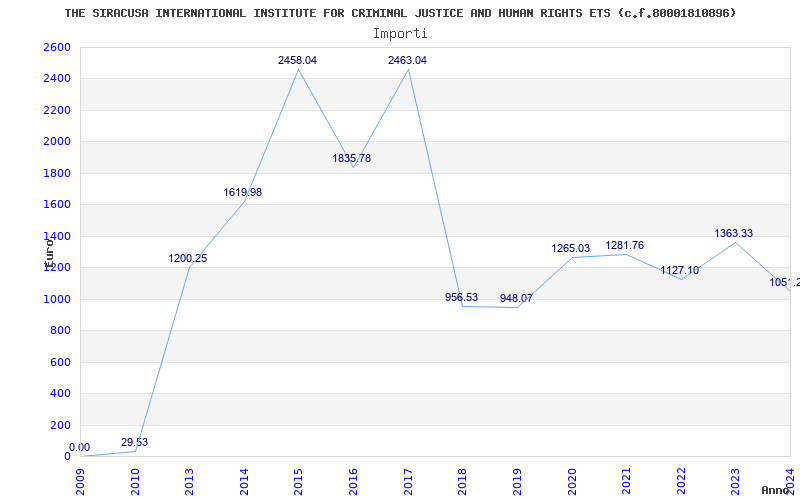Click the y-axis value 600
Viewport: 800px width, 500px height.
tap(60, 362)
